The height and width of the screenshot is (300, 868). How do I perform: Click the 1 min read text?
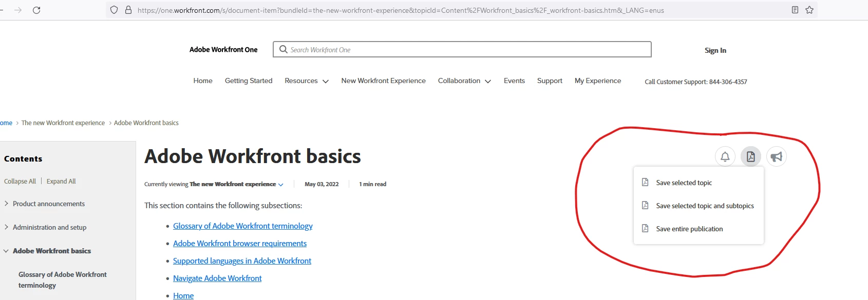pos(372,184)
